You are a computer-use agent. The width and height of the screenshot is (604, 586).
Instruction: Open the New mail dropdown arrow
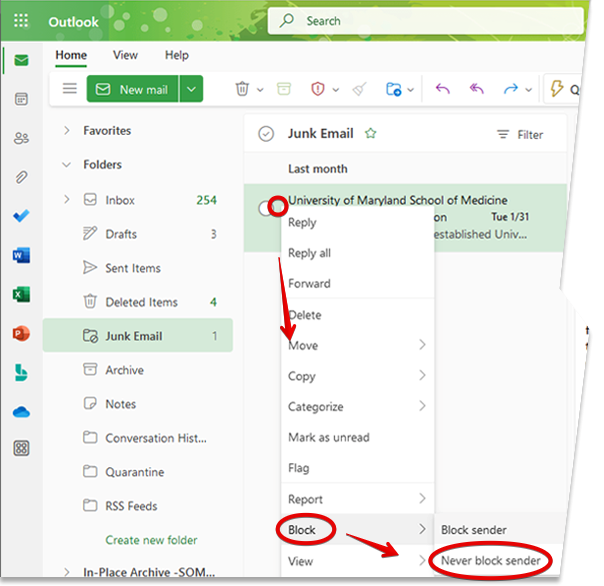(x=192, y=89)
